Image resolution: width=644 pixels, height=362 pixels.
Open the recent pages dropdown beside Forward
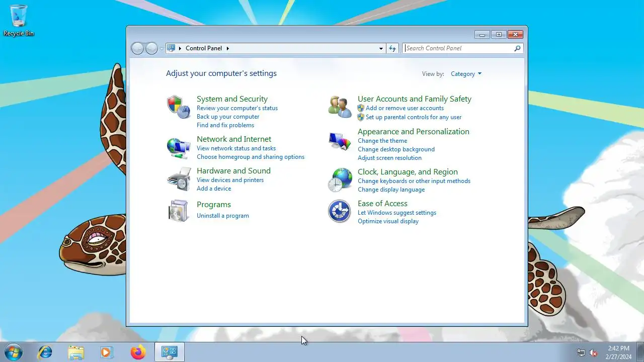click(162, 48)
